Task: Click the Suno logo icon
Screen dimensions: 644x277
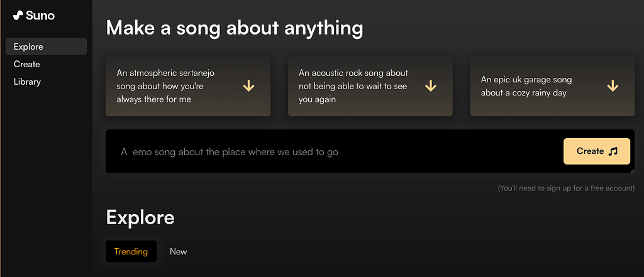Action: coord(18,15)
